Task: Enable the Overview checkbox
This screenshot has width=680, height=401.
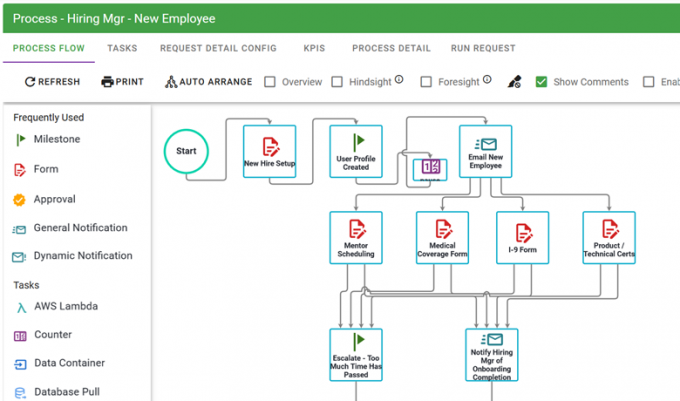Action: 270,82
